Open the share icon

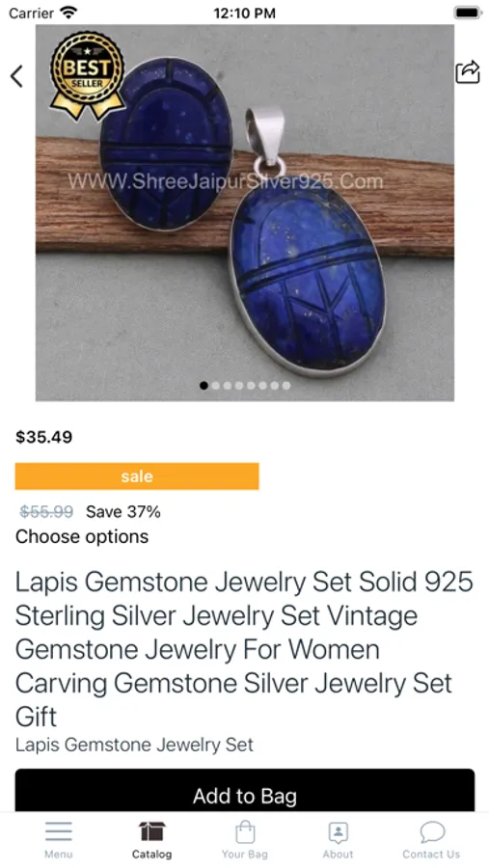point(468,72)
